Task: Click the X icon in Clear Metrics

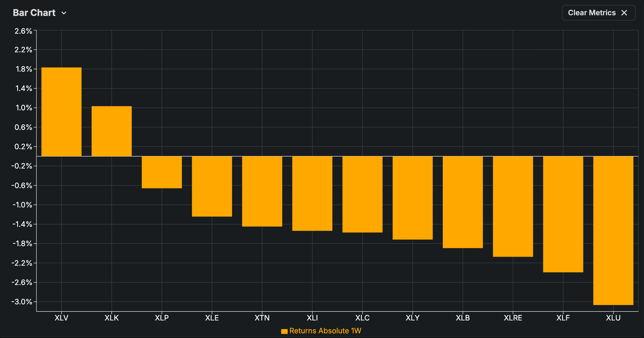Action: 624,13
